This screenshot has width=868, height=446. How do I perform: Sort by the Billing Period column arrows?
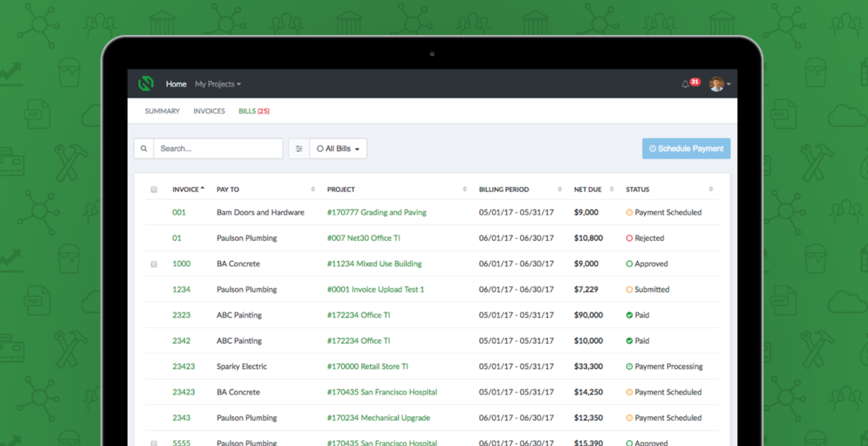click(559, 189)
